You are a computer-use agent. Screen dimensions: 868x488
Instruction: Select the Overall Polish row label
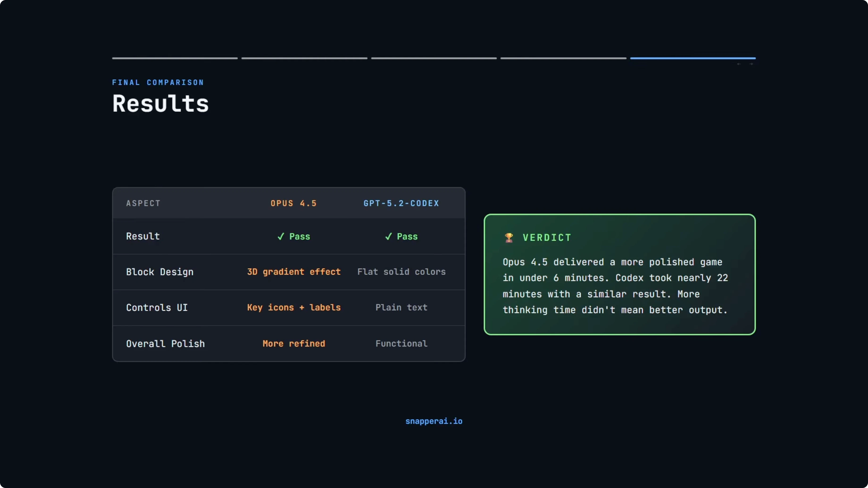(x=165, y=343)
